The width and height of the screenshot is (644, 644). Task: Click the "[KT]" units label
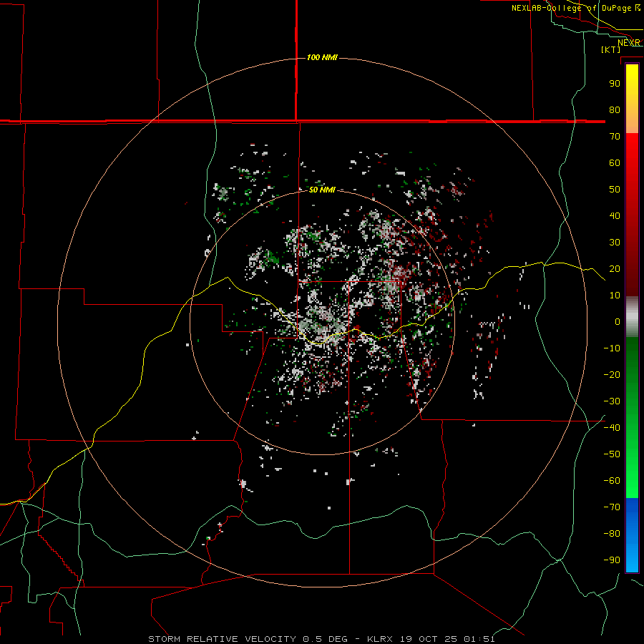(611, 49)
